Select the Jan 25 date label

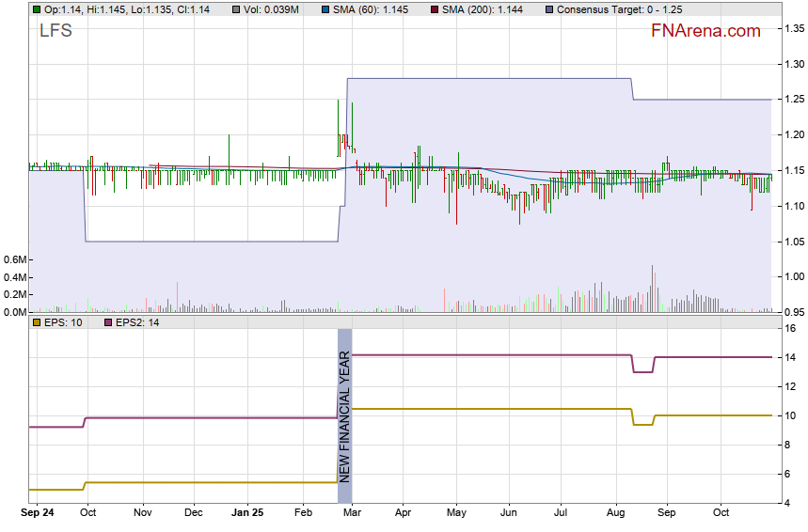[x=246, y=514]
